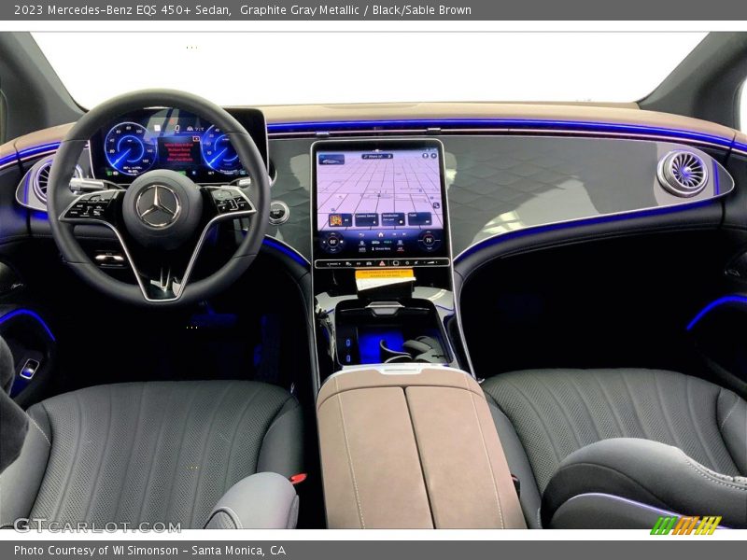
Task: Activate the red hazard triangle button
Action: point(382,263)
